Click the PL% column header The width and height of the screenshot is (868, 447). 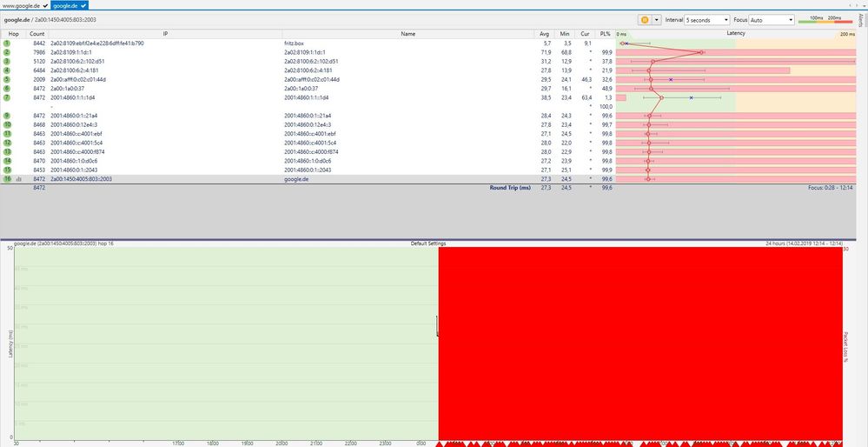pyautogui.click(x=605, y=34)
